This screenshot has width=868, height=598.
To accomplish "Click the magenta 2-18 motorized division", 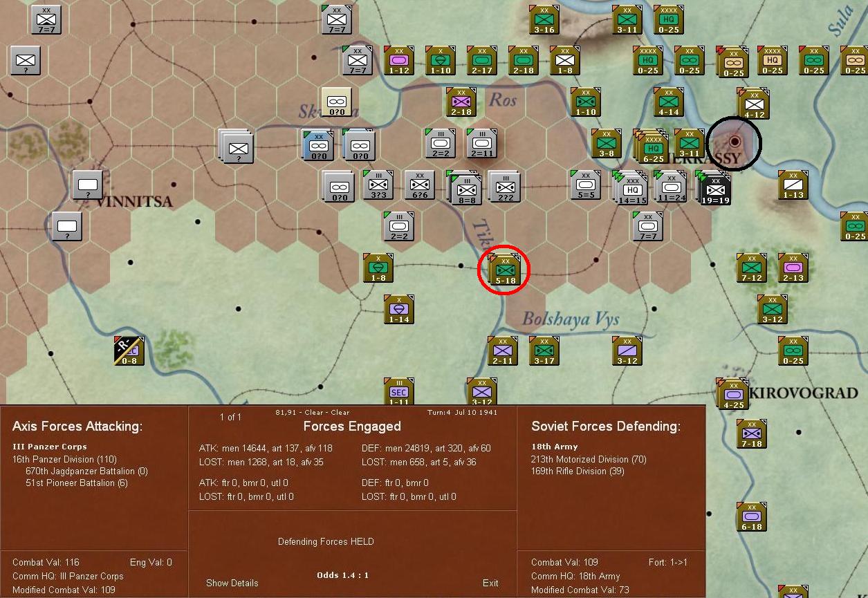I will pos(461,102).
